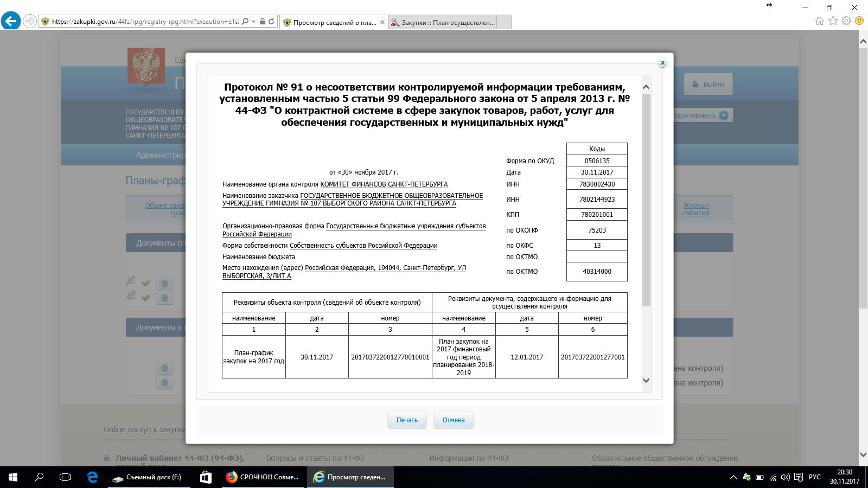Click the text 'Собственность субъектов Российской Федерации'
The image size is (868, 488).
(x=363, y=246)
